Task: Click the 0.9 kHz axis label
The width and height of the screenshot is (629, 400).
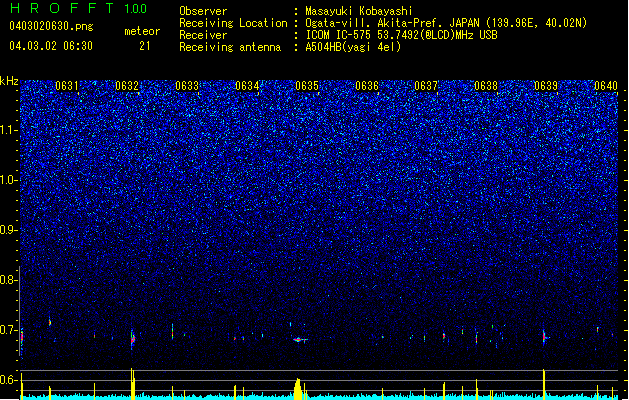Action: coord(9,230)
